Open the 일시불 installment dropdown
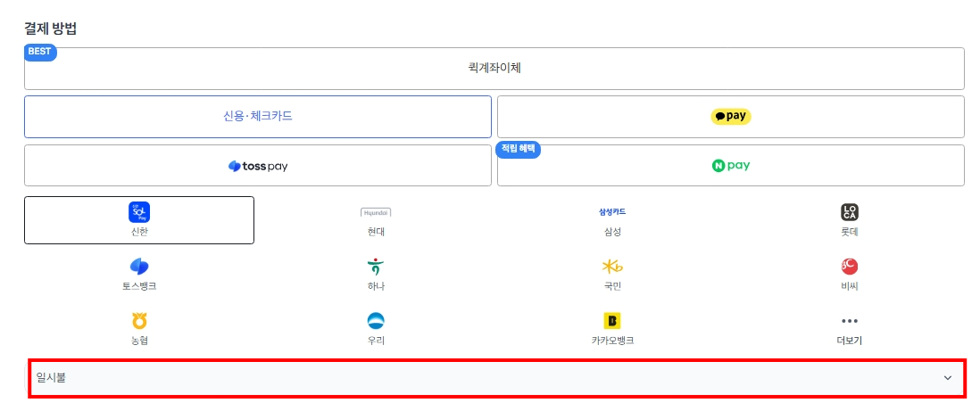This screenshot has height=403, width=980. [497, 378]
